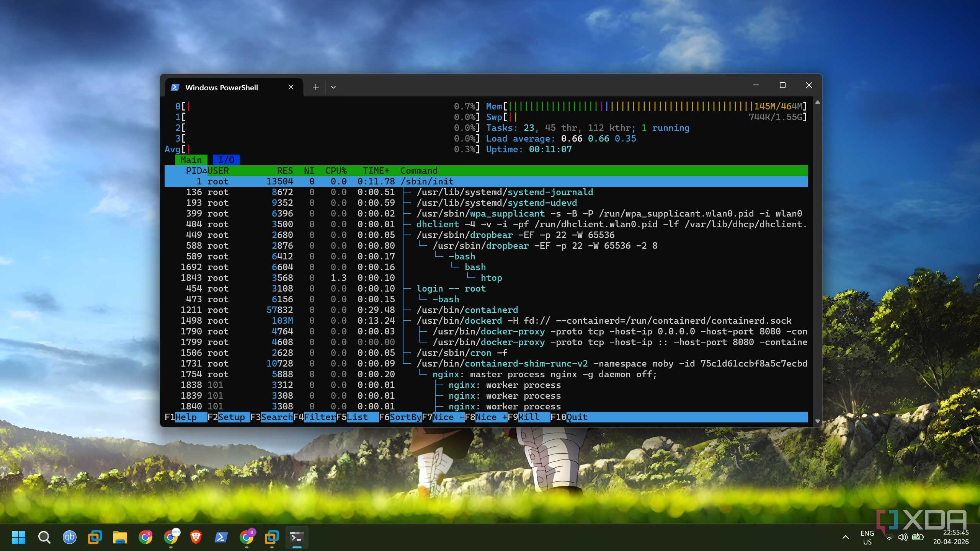
Task: Click the terminal scrollbar down arrow
Action: point(818,421)
